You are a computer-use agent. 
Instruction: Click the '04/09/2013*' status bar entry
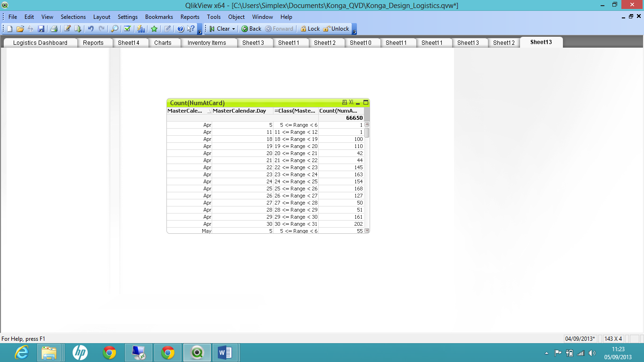coord(581,338)
